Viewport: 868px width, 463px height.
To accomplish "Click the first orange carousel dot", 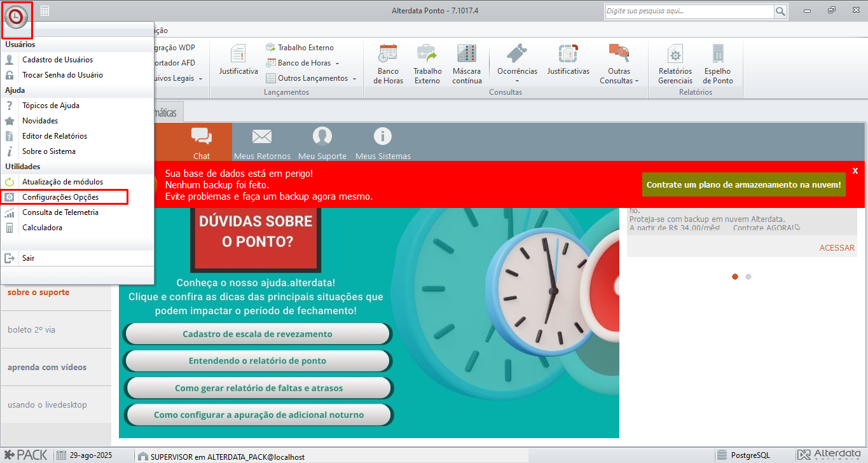I will coord(735,277).
